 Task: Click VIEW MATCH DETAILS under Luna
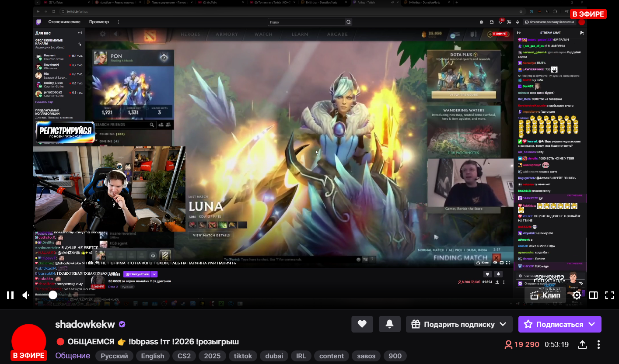click(211, 235)
